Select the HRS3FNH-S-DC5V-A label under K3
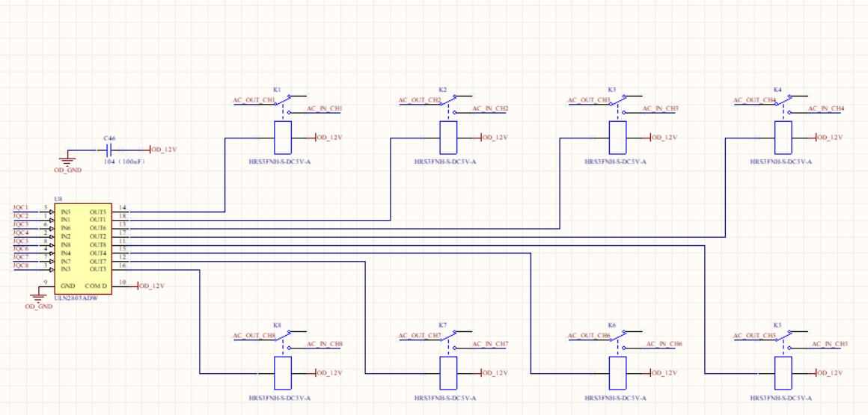 [x=615, y=162]
